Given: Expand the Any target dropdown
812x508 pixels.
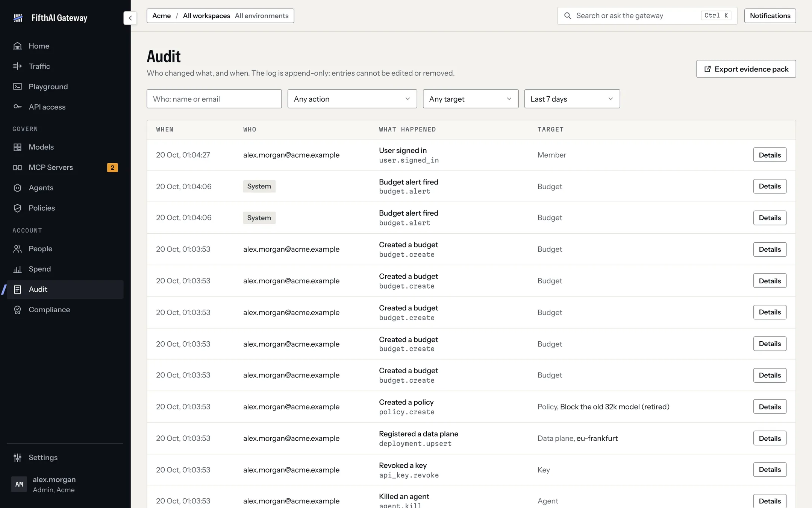Looking at the screenshot, I should 471,99.
